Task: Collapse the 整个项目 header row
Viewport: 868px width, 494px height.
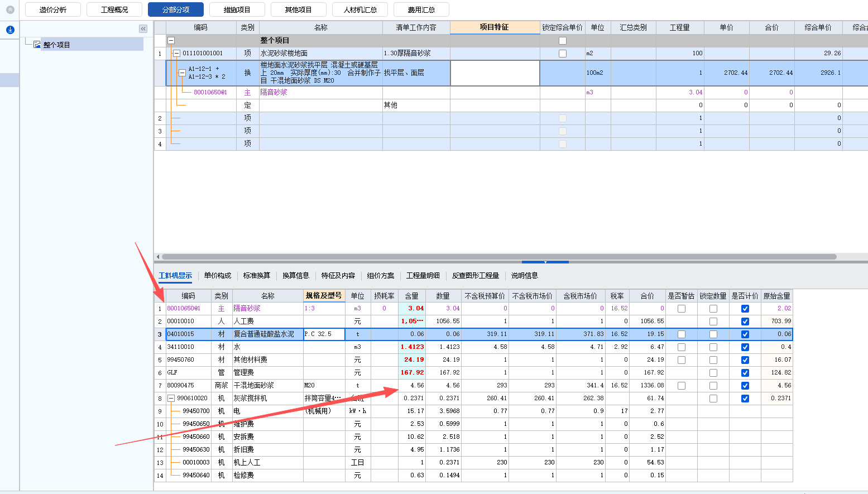Action: [171, 40]
